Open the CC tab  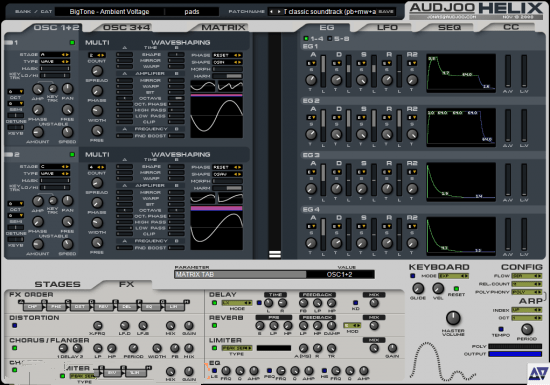[511, 27]
